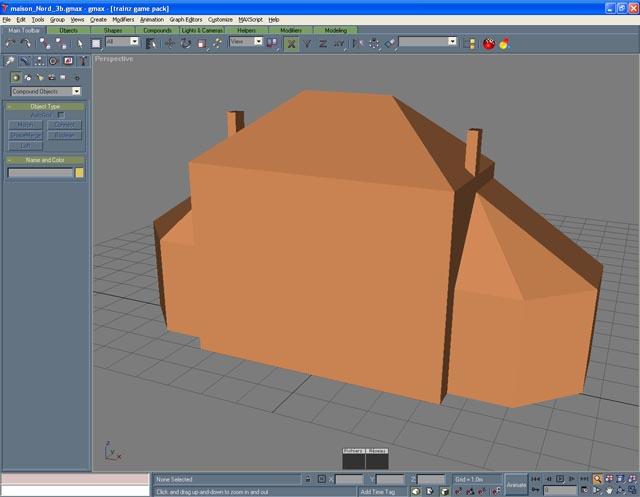640x497 pixels.
Task: Select the Select and Move tool
Action: (x=169, y=43)
